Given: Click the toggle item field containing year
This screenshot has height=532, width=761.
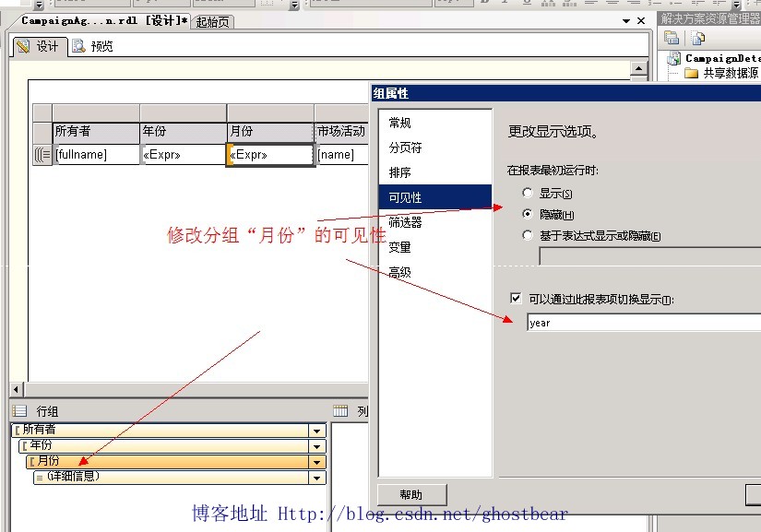Looking at the screenshot, I should [644, 323].
